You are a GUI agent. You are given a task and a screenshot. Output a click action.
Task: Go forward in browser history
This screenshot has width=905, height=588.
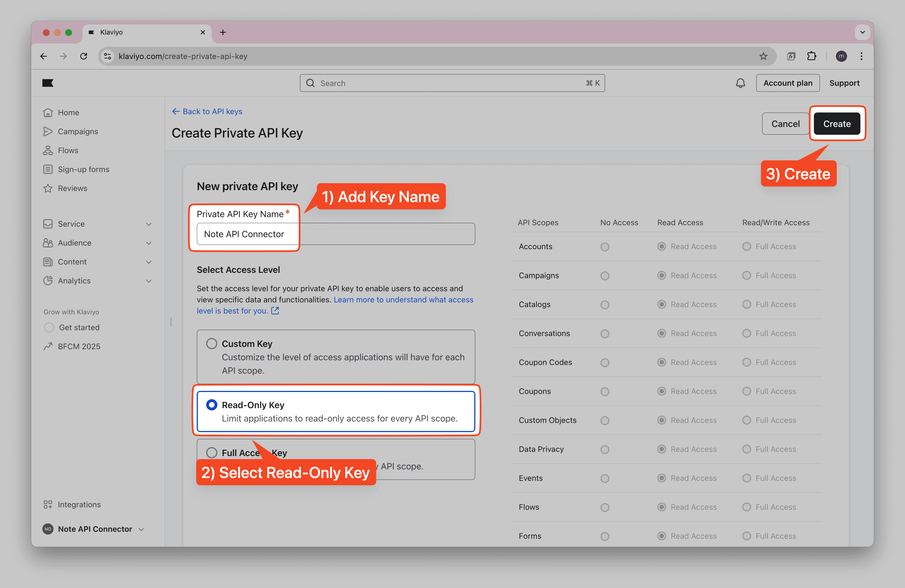[x=64, y=56]
